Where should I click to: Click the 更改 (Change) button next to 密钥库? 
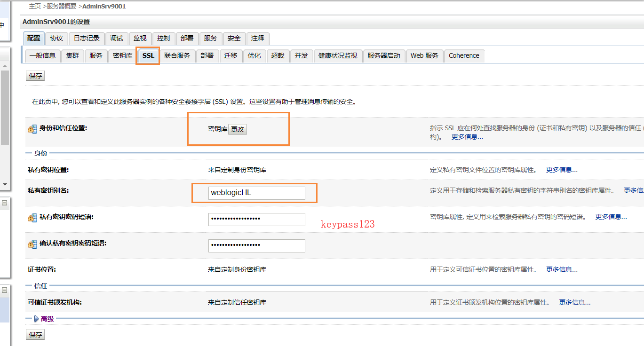point(237,129)
